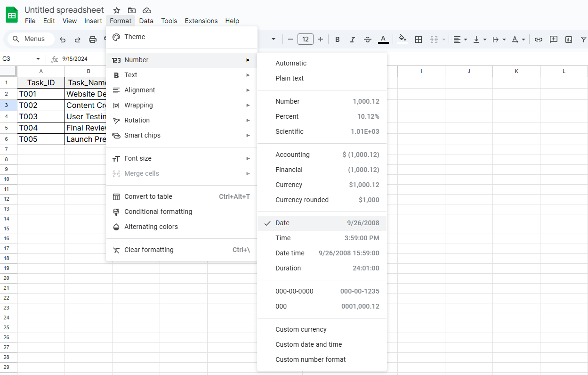Choose Custom date and time
This screenshot has width=588, height=375.
pyautogui.click(x=309, y=344)
